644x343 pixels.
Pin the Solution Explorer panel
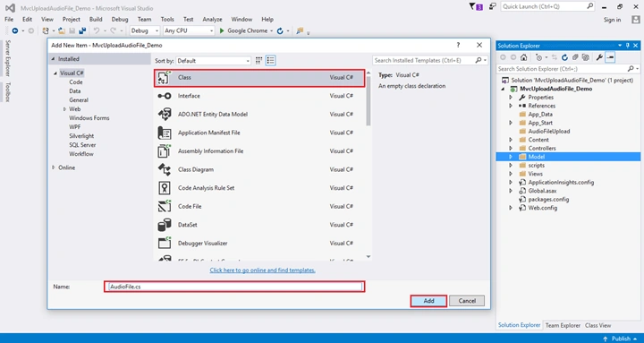tap(628, 46)
